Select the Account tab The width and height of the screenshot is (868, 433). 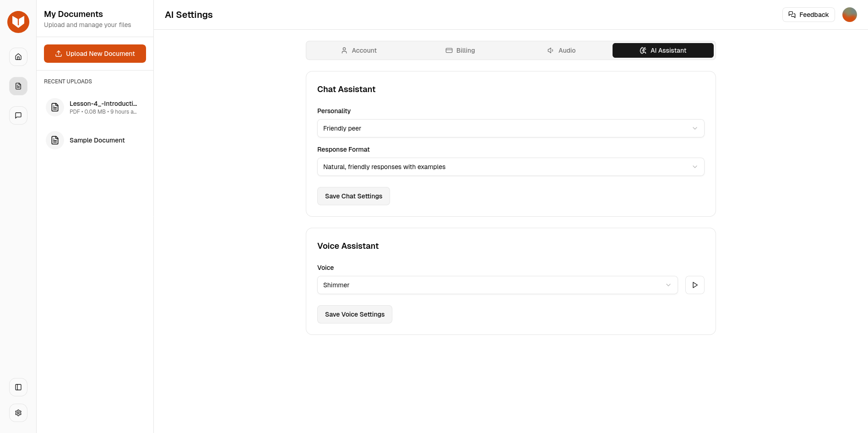pos(359,50)
